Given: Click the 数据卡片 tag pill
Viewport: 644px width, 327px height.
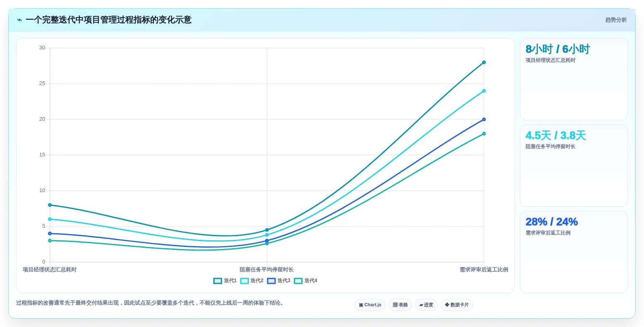Looking at the screenshot, I should click(x=457, y=305).
